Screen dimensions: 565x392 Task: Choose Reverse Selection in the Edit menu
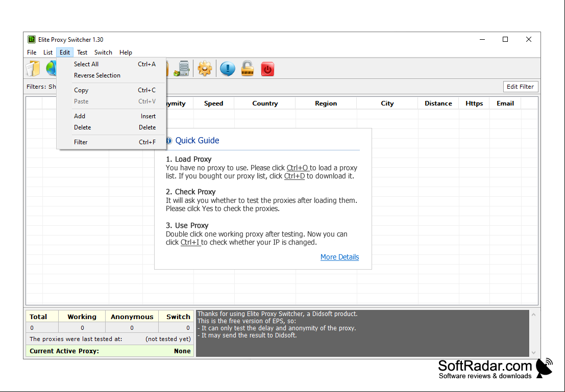[x=111, y=75]
